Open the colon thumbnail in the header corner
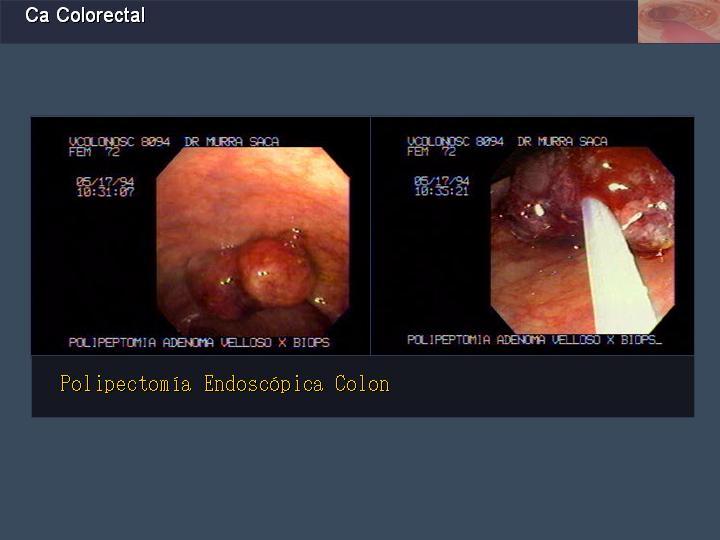The image size is (720, 540). (679, 22)
